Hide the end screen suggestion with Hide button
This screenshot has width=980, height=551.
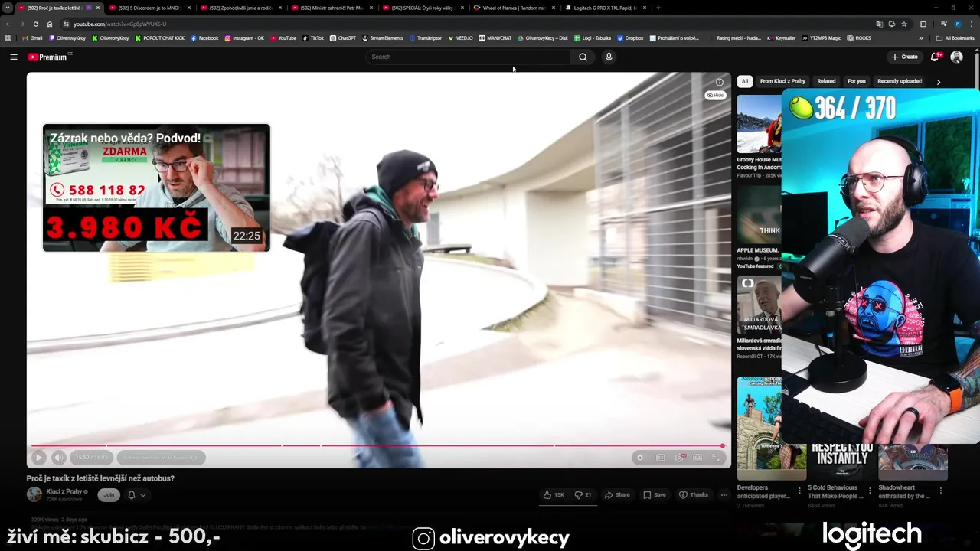(x=715, y=95)
